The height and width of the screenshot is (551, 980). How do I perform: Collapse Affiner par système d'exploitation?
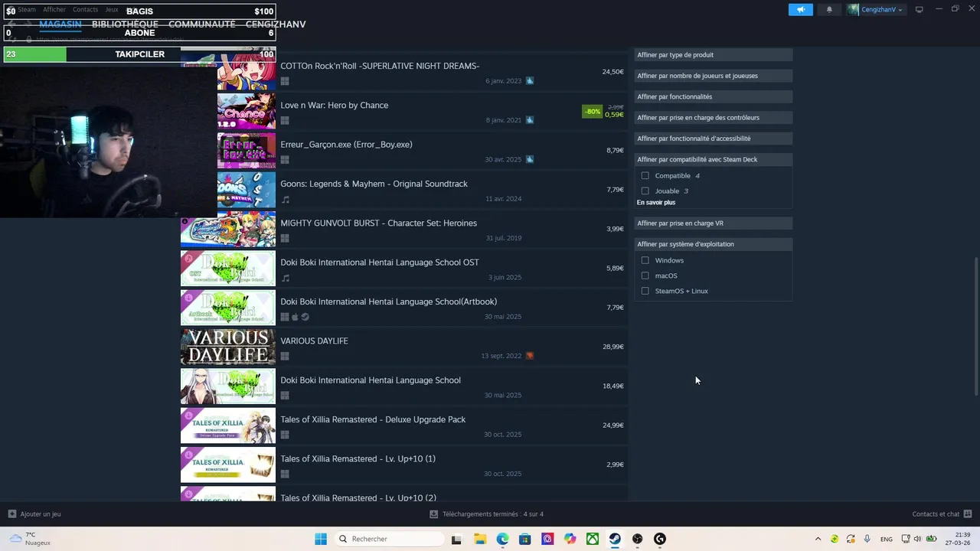pyautogui.click(x=713, y=244)
